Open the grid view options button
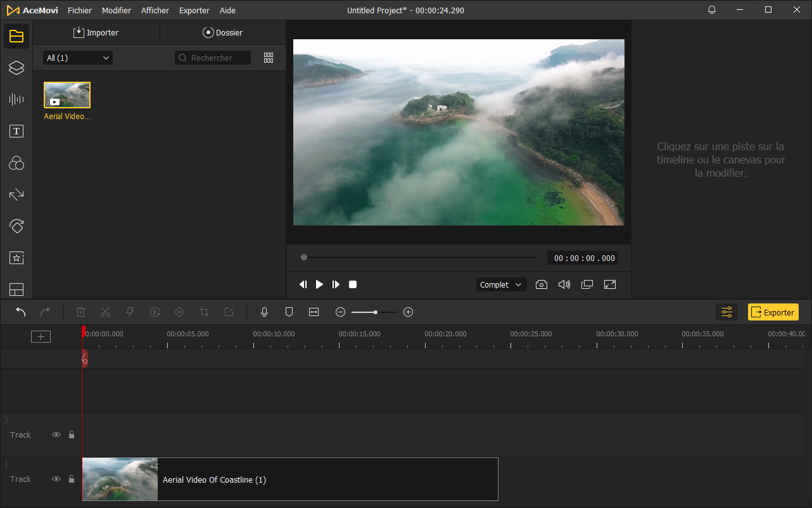This screenshot has height=508, width=812. point(269,58)
